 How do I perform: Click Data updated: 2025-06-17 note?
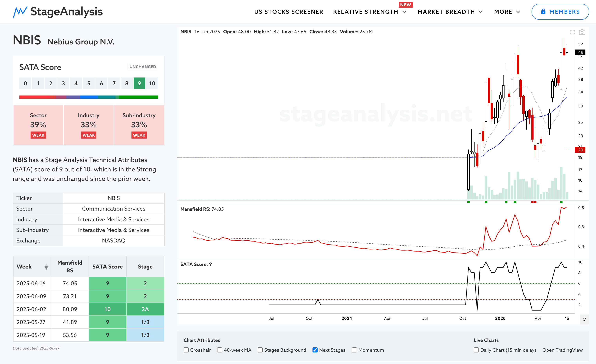click(36, 348)
